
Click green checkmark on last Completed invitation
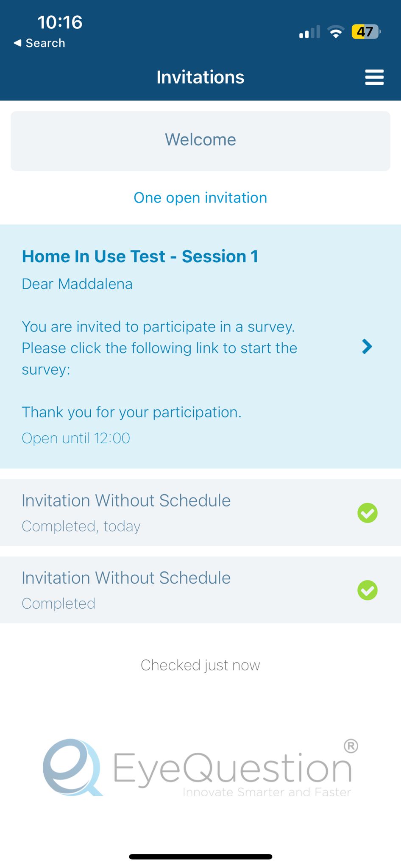(368, 590)
